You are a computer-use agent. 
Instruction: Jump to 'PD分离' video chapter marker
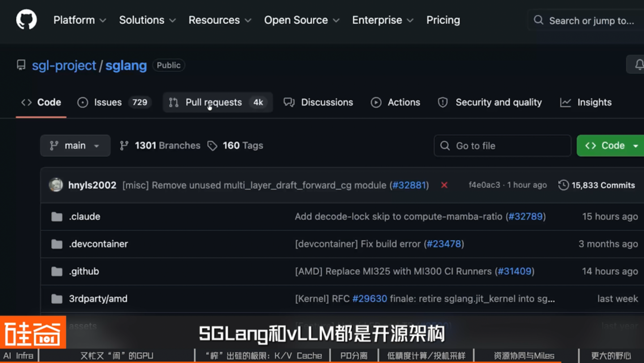pos(354,355)
